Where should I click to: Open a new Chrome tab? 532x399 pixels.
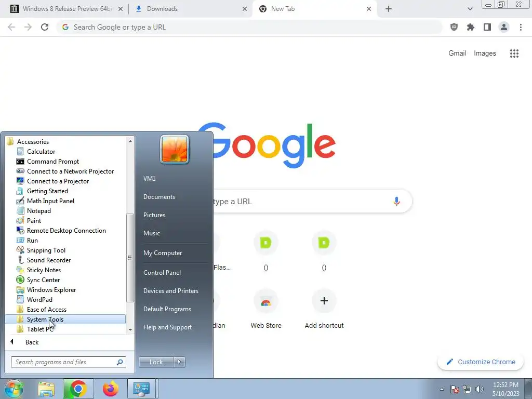point(389,9)
